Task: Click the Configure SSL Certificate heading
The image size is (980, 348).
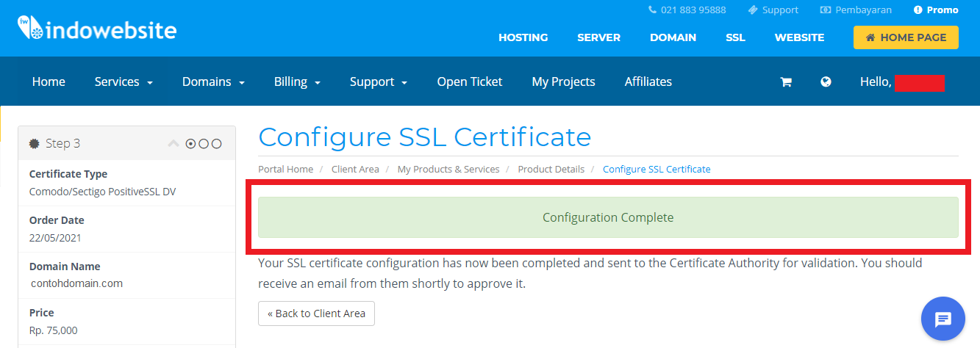Action: coord(425,137)
